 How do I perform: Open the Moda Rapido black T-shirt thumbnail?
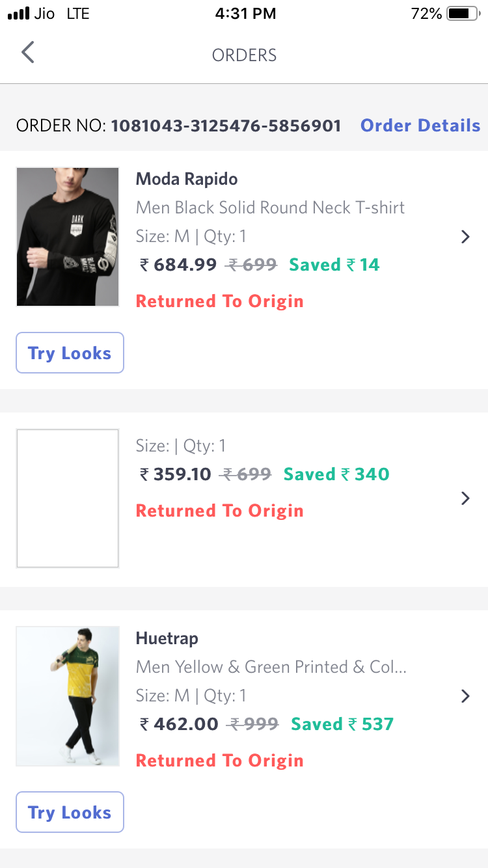click(x=68, y=237)
